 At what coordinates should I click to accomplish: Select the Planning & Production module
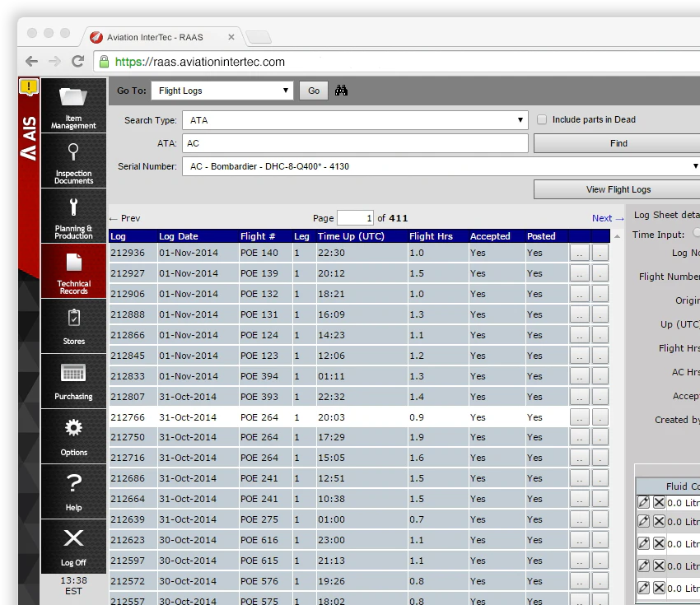coord(72,216)
